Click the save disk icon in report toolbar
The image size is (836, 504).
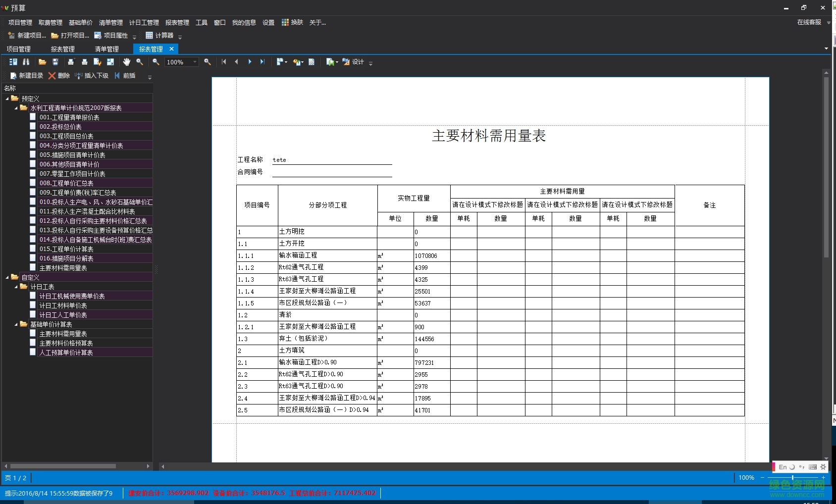point(55,62)
